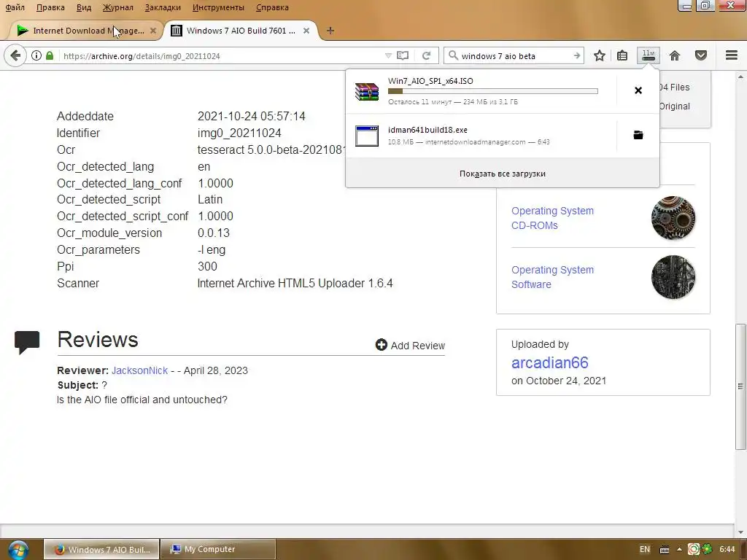This screenshot has height=560, width=747.
Task: Switch to Windows 7 AIO Buil... taskbar button
Action: 101,550
